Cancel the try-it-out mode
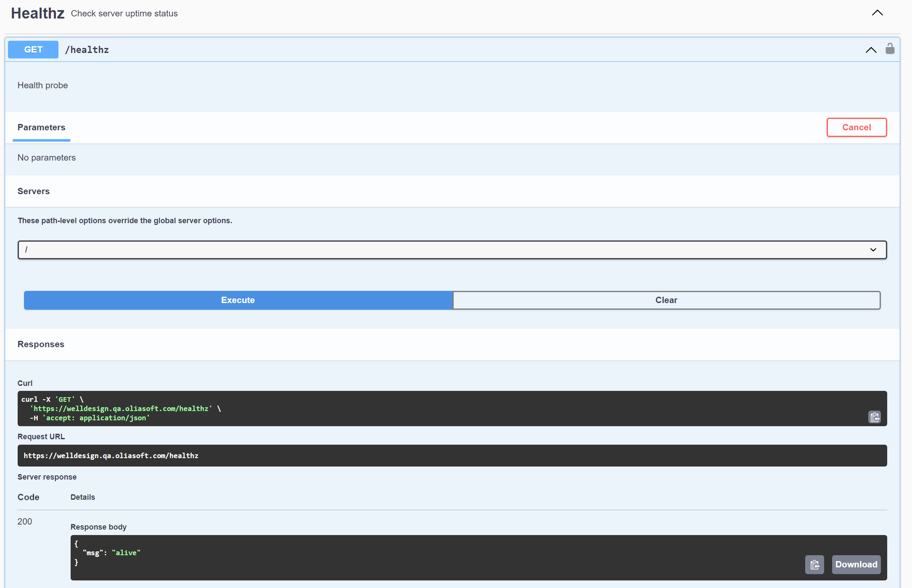The image size is (912, 588). click(856, 127)
